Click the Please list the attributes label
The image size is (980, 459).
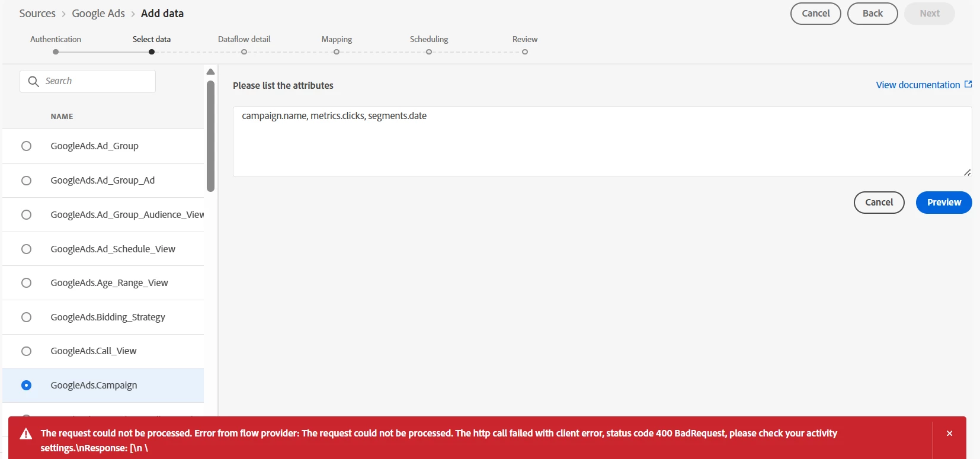pyautogui.click(x=283, y=85)
